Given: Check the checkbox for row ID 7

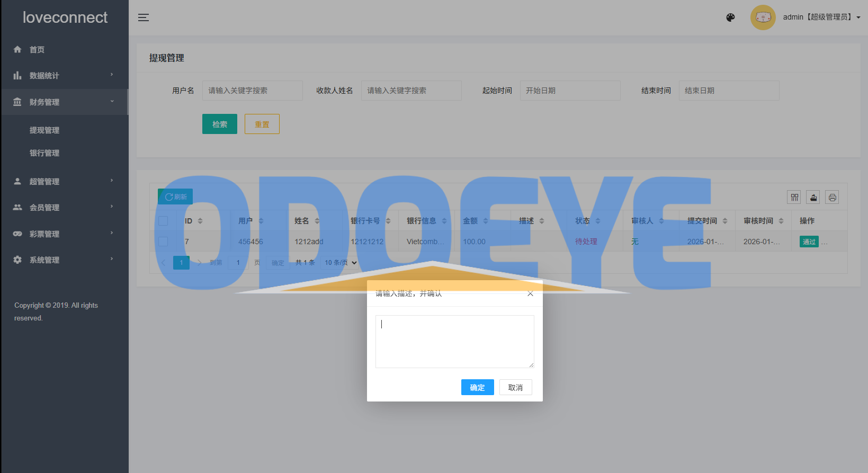Looking at the screenshot, I should (163, 242).
